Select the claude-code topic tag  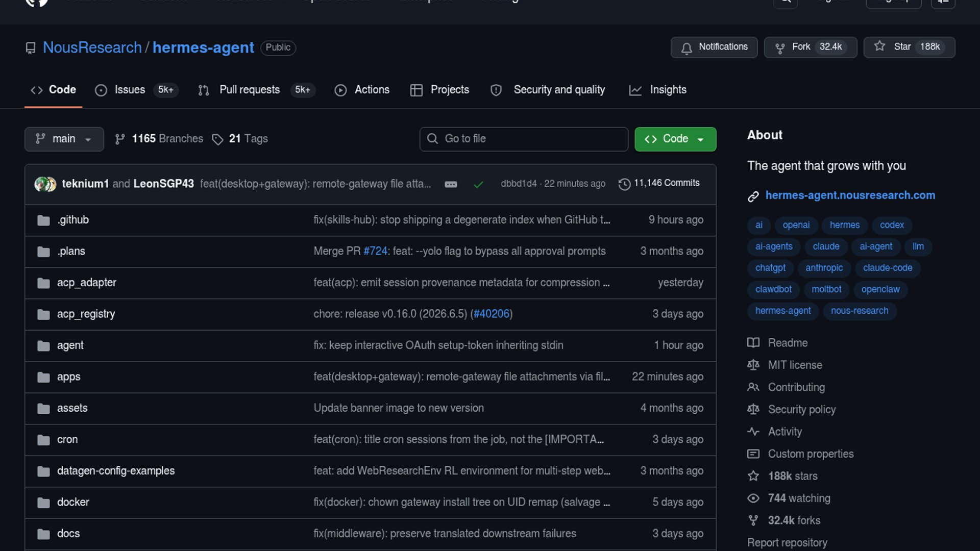(888, 268)
